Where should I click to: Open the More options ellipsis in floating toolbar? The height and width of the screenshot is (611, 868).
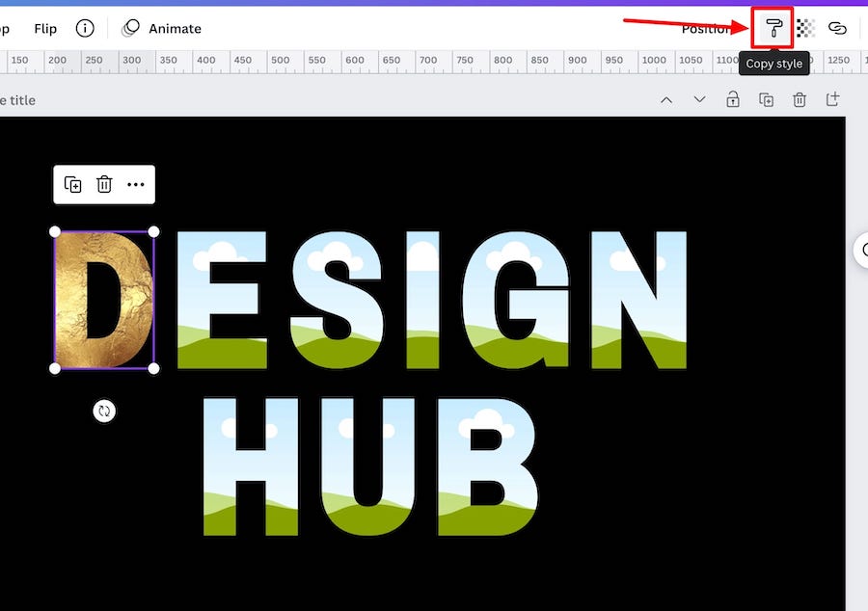tap(136, 184)
